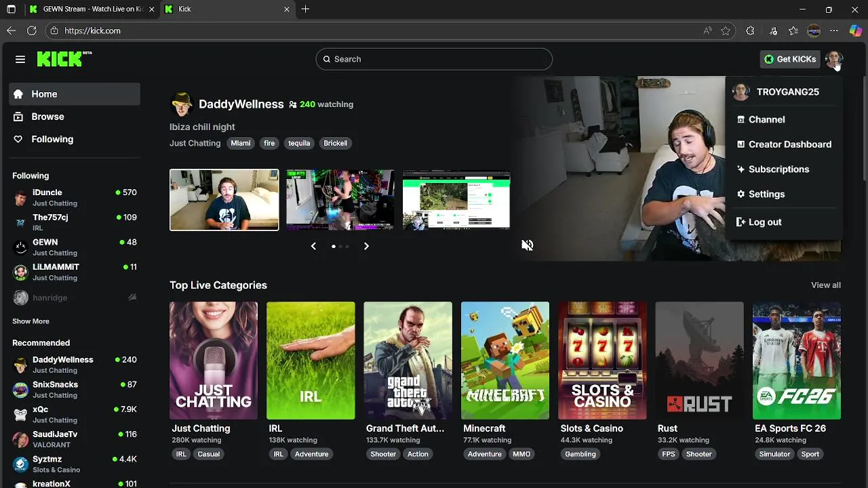Select third featured stream thumbnail
Screen dimensions: 868x488
456,200
